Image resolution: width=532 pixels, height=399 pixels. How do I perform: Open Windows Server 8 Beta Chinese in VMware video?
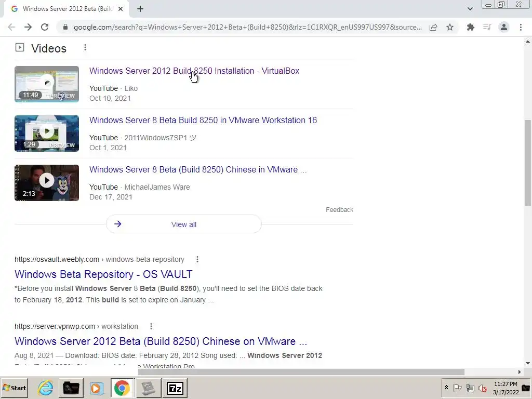198,170
